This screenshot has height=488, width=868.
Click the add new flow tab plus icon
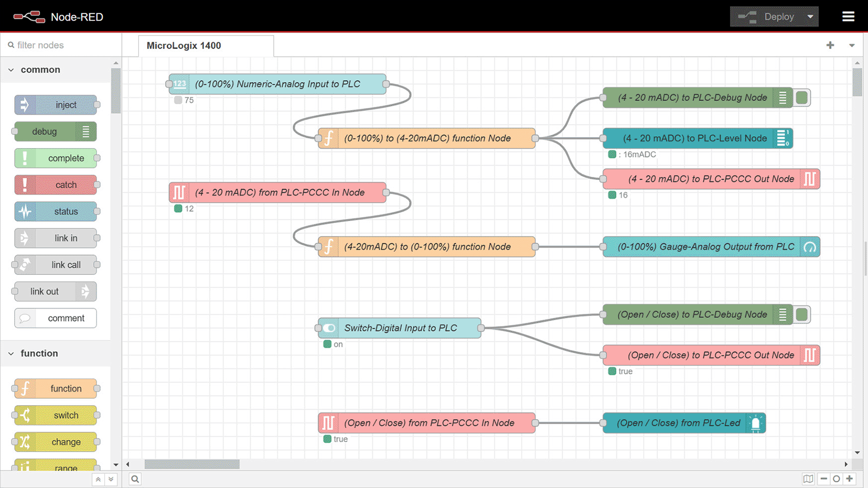830,45
